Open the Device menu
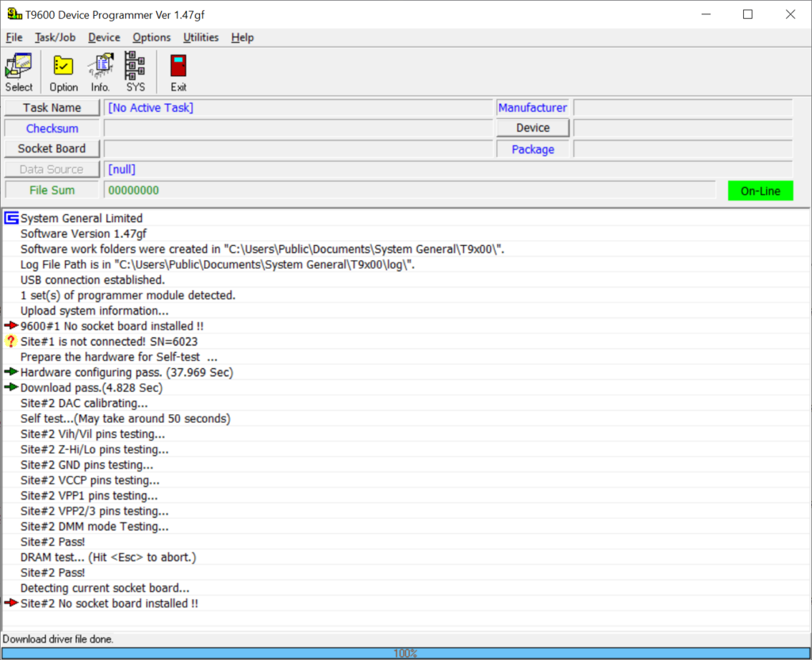The width and height of the screenshot is (812, 660). point(104,37)
